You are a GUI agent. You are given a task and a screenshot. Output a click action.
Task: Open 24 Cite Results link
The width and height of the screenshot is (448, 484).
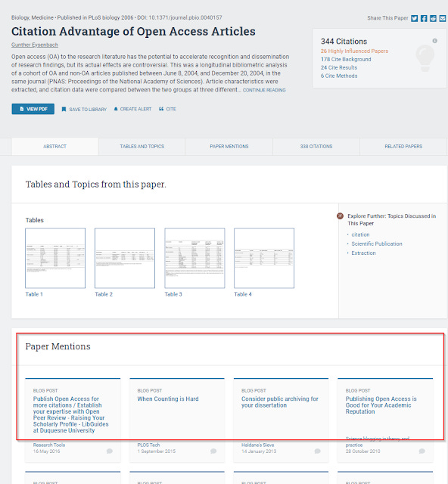[339, 67]
